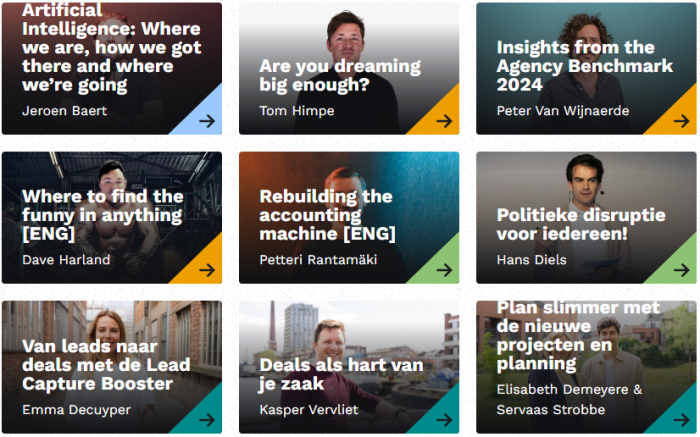Image resolution: width=700 pixels, height=437 pixels.
Task: Click speaker names Elisabeth Demeyere & Servaas Strobbe
Action: click(x=569, y=400)
